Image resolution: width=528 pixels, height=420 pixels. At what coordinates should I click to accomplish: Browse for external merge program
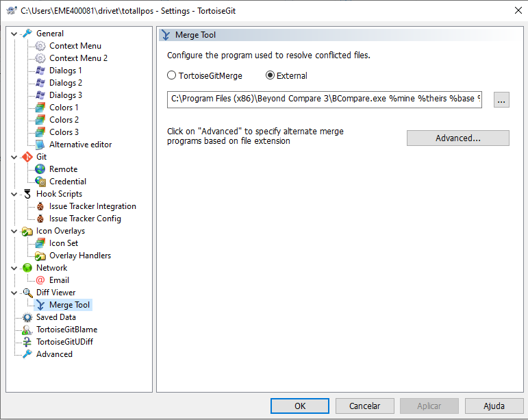point(501,100)
